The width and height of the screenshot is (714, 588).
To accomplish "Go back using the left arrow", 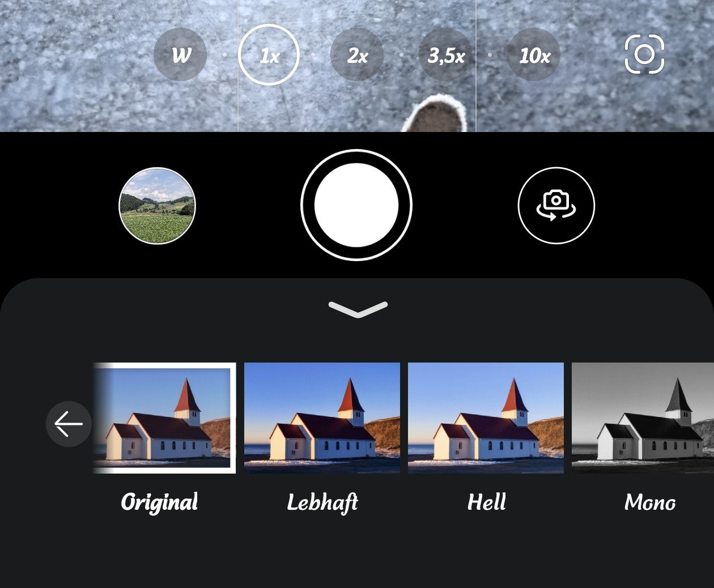I will (69, 424).
